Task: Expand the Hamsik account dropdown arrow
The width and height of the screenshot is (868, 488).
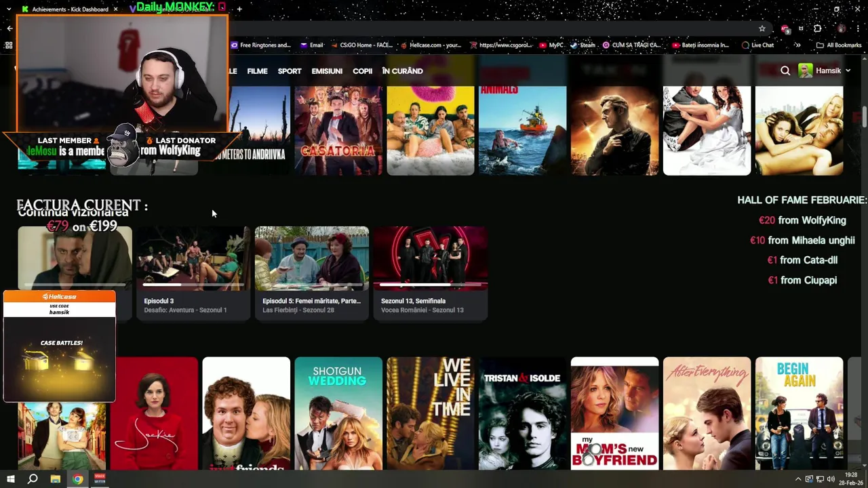Action: (x=848, y=70)
